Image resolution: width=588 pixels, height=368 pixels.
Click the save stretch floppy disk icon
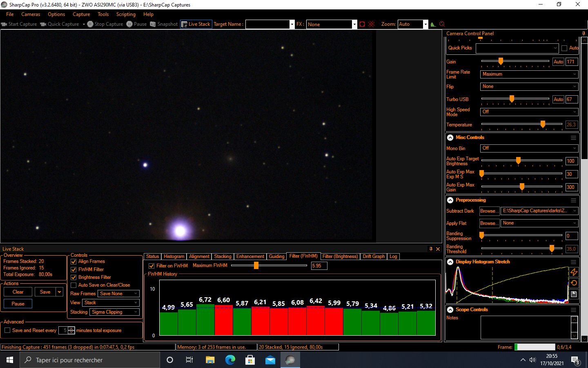tap(574, 294)
